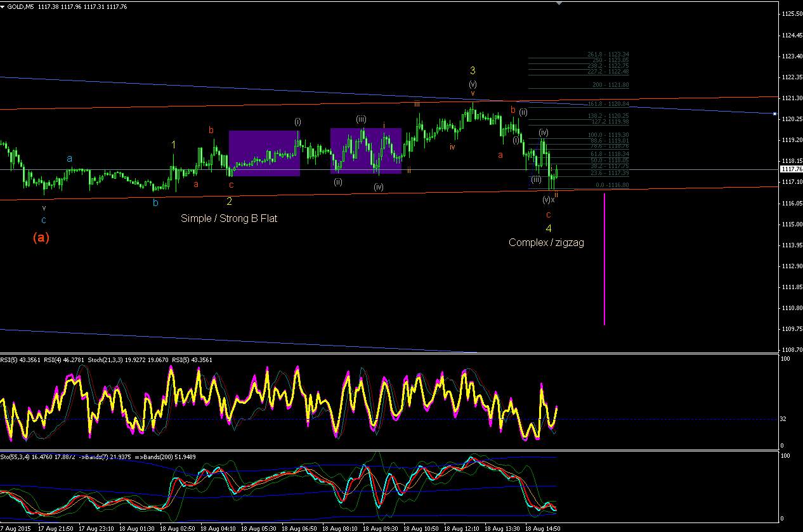Select the red (a) wave label
Screen dimensions: 803x532
(x=41, y=238)
